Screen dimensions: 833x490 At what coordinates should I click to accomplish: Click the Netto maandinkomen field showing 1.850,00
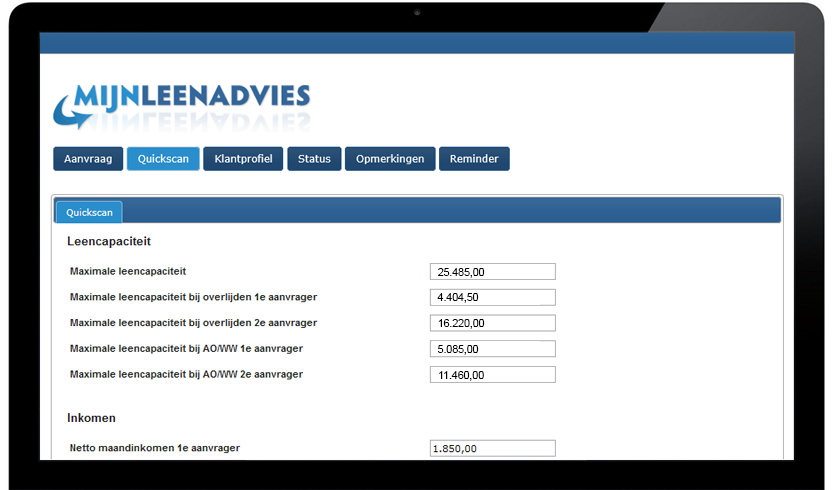coord(492,449)
